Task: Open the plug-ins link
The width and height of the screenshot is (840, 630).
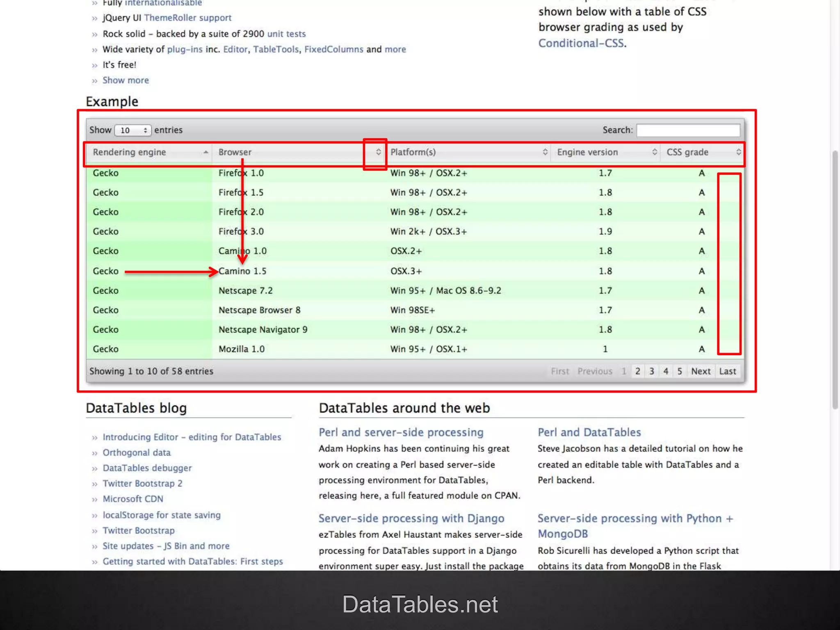Action: click(185, 49)
